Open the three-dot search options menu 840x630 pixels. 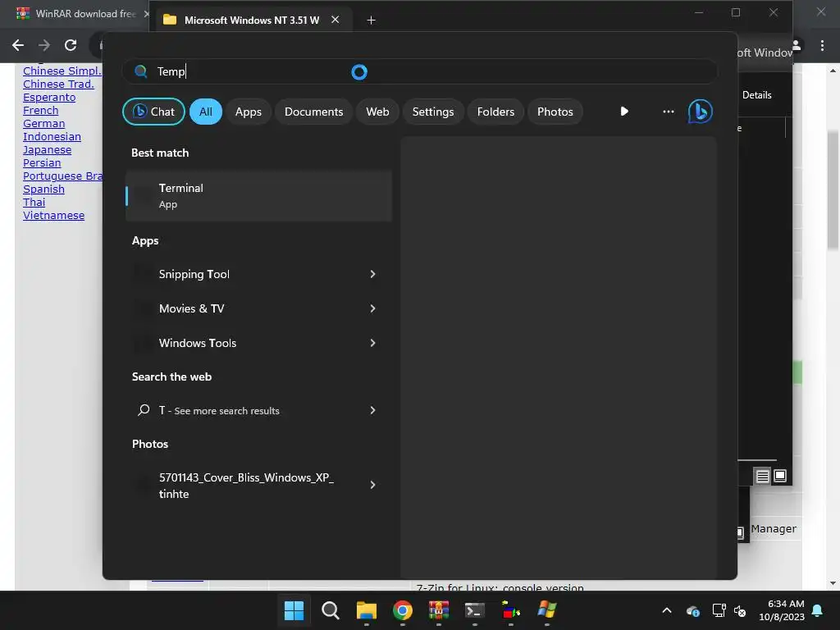tap(668, 112)
